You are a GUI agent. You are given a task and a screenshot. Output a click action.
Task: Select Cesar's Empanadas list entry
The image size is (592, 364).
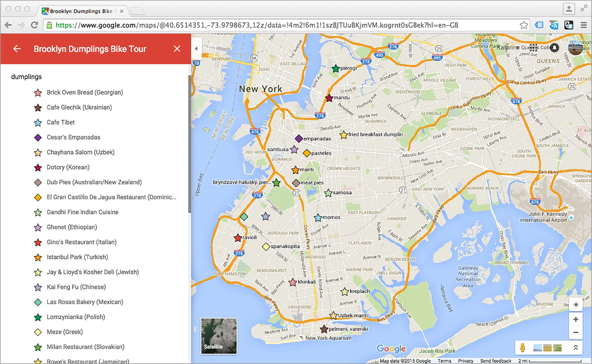[x=74, y=137]
